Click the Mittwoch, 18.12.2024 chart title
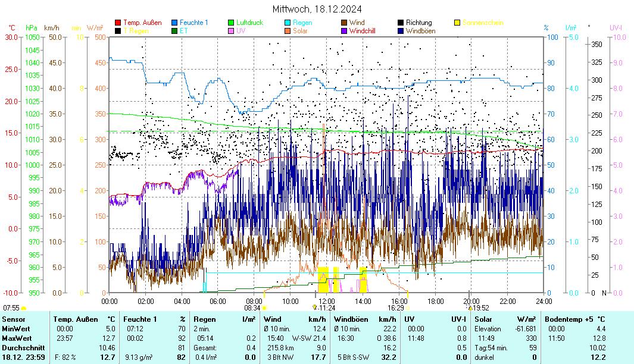 pyautogui.click(x=317, y=9)
